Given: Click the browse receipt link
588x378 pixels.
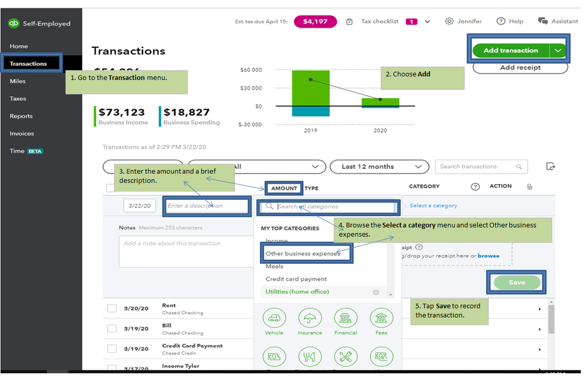Looking at the screenshot, I should tap(489, 256).
